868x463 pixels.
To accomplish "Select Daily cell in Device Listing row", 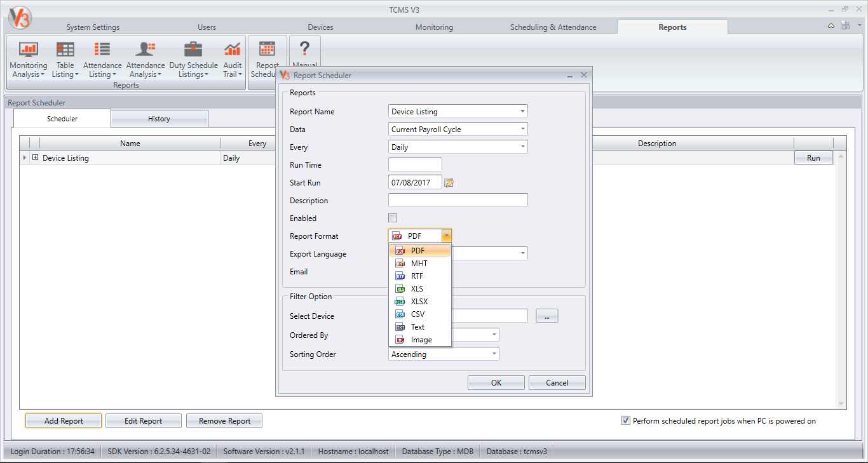I will point(248,158).
